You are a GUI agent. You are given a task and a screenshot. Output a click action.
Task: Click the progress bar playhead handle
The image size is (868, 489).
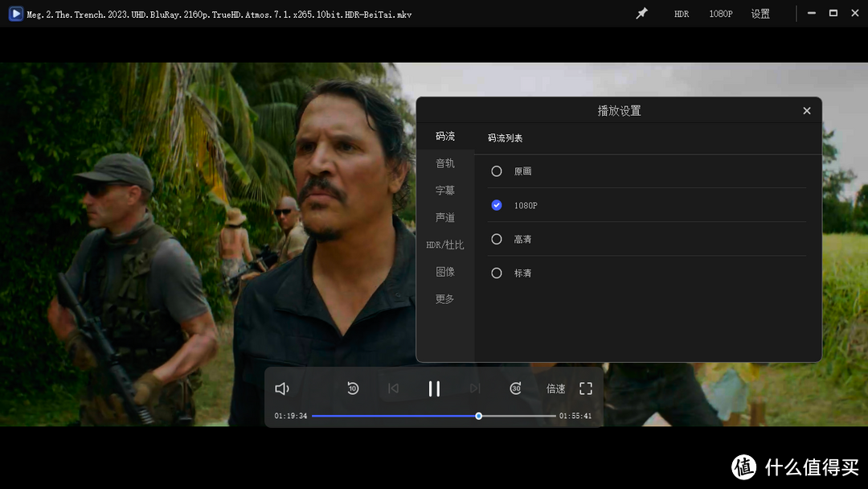click(x=479, y=416)
